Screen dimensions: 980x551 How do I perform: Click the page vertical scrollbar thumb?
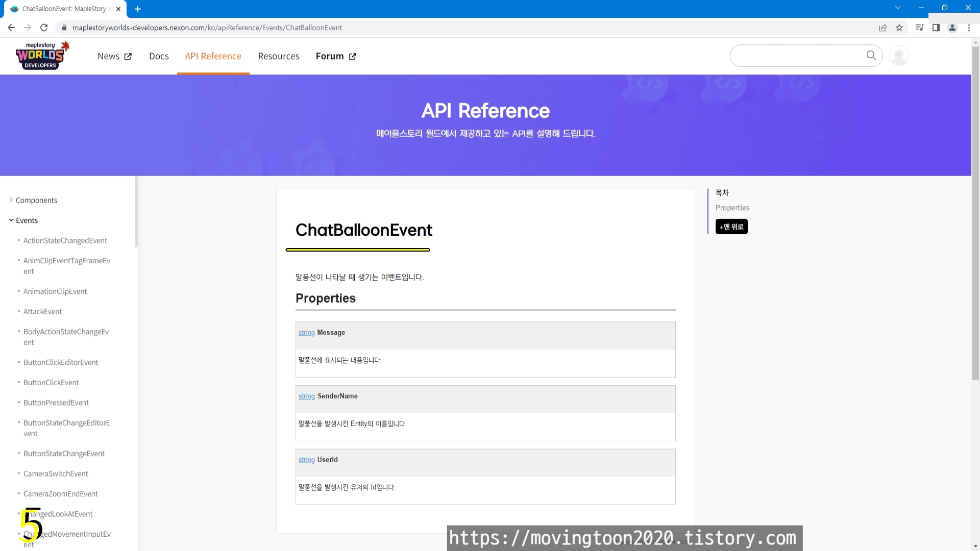coord(975,214)
